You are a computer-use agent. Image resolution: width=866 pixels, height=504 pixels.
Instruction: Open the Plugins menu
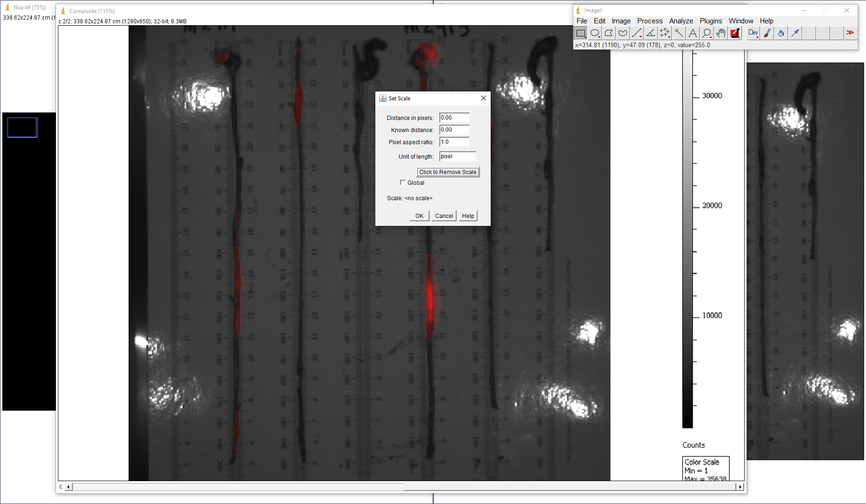pyautogui.click(x=711, y=21)
